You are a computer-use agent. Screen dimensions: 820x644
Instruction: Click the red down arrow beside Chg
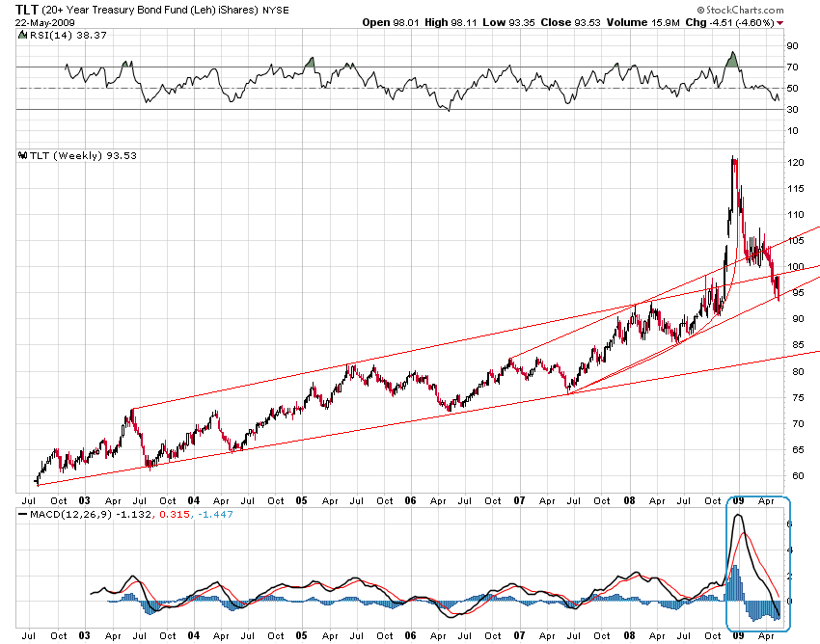(x=780, y=23)
